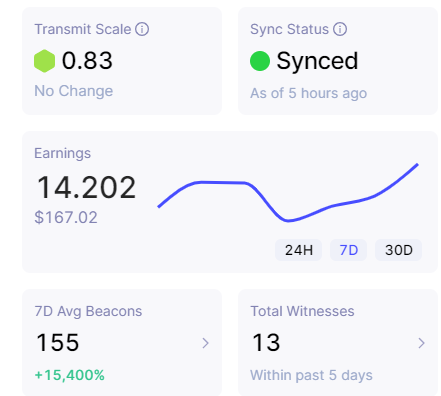Click the $167.02 dollar amount

pyautogui.click(x=66, y=217)
